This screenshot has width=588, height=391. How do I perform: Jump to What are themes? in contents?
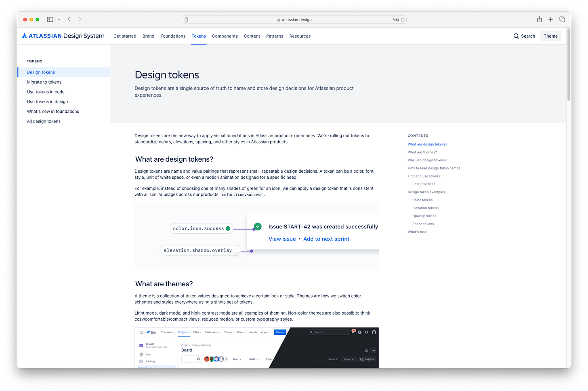click(422, 152)
